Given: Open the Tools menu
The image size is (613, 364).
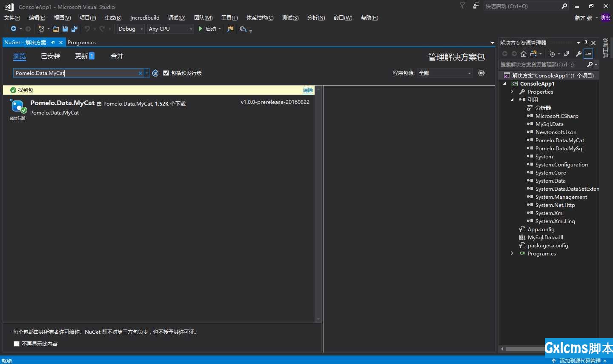Looking at the screenshot, I should pos(229,18).
